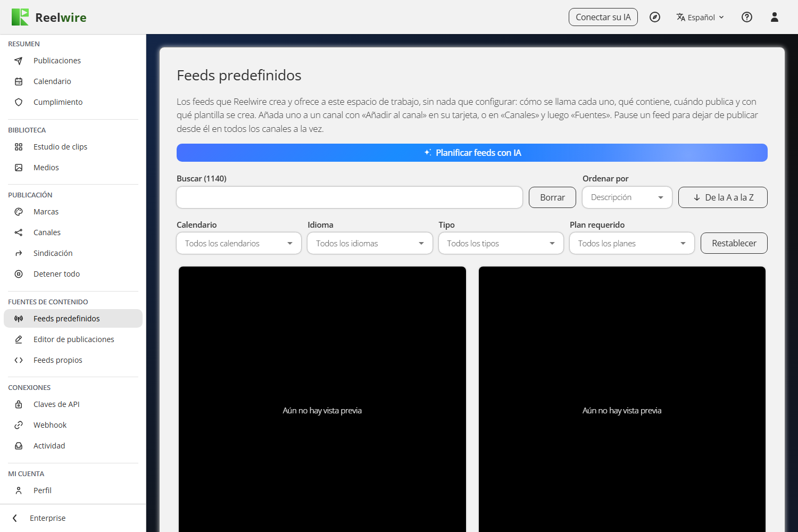Click the Borrar button
The width and height of the screenshot is (798, 532).
tap(552, 197)
